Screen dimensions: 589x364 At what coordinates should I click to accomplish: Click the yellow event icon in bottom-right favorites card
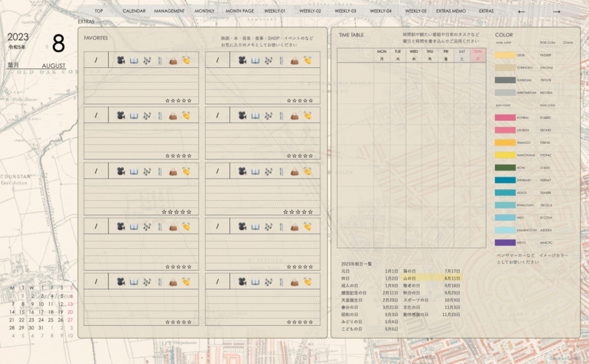point(307,282)
